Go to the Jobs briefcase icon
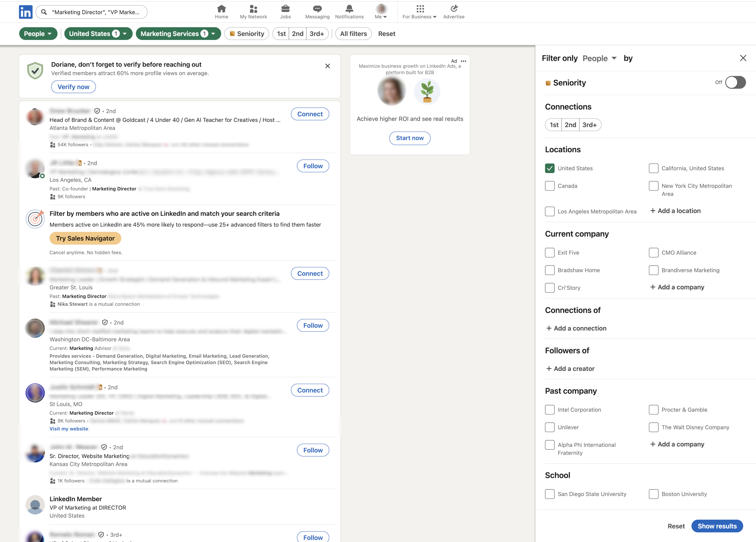Image resolution: width=756 pixels, height=542 pixels. click(285, 9)
